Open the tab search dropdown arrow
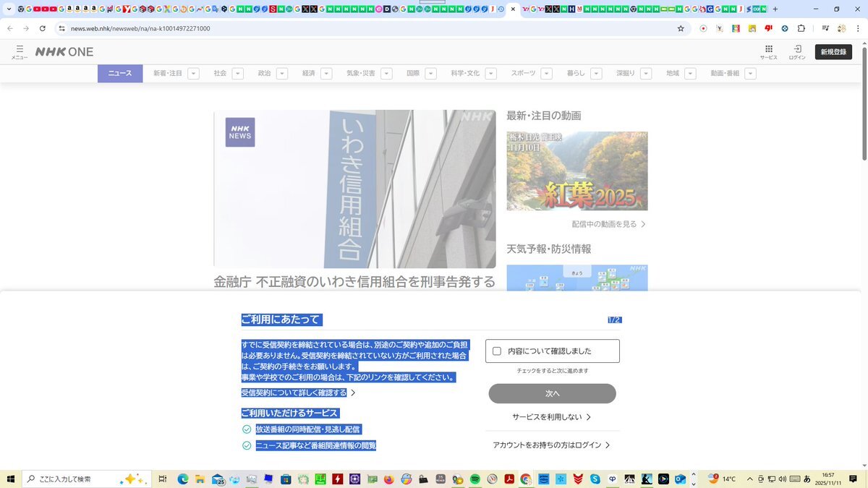Viewport: 868px width, 488px height. click(9, 9)
